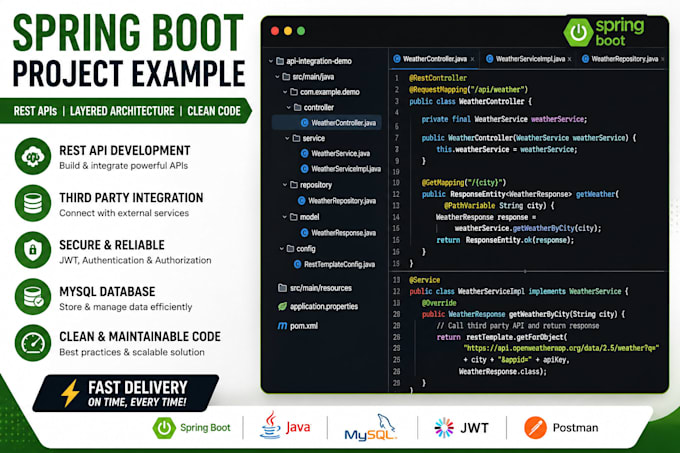Click the orange Postman logo
680x453 pixels.
pos(535,428)
